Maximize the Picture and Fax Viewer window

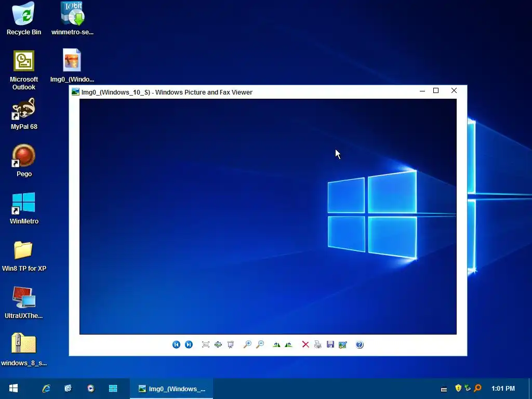coord(436,90)
